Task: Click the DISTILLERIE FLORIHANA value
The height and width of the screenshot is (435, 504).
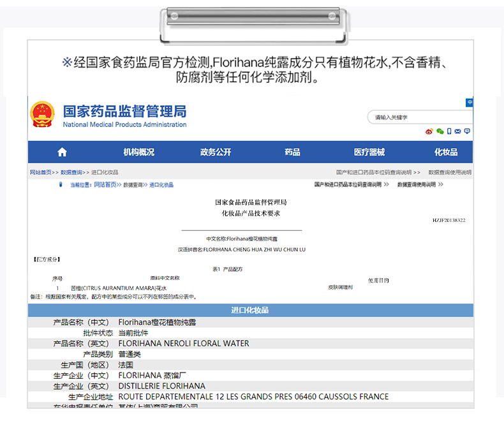Action: [x=161, y=386]
